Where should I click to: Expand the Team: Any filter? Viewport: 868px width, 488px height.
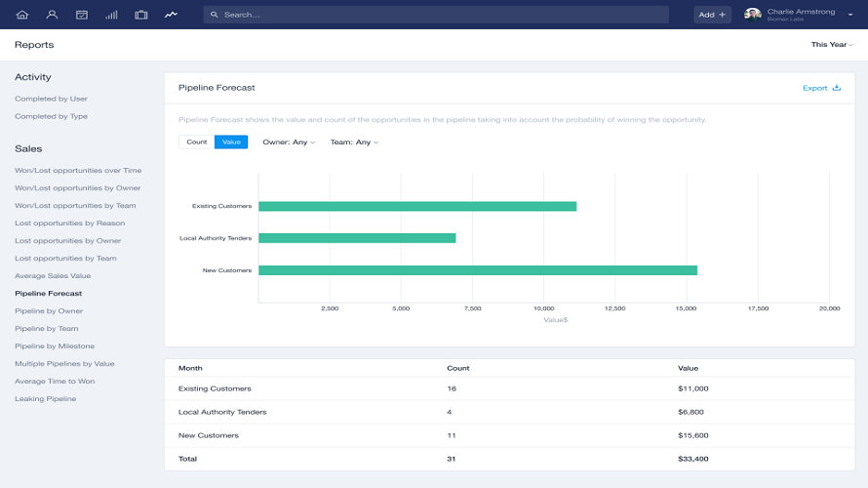tap(354, 142)
